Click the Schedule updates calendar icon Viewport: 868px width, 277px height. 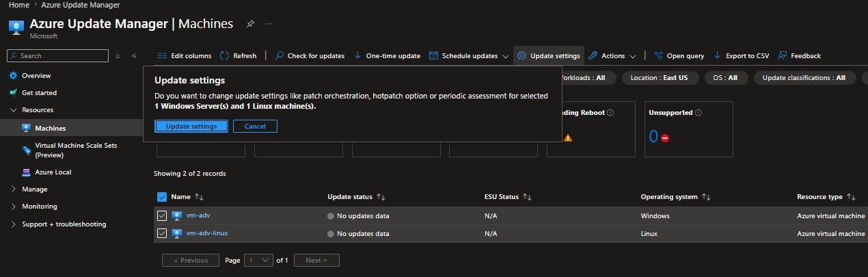(x=433, y=55)
